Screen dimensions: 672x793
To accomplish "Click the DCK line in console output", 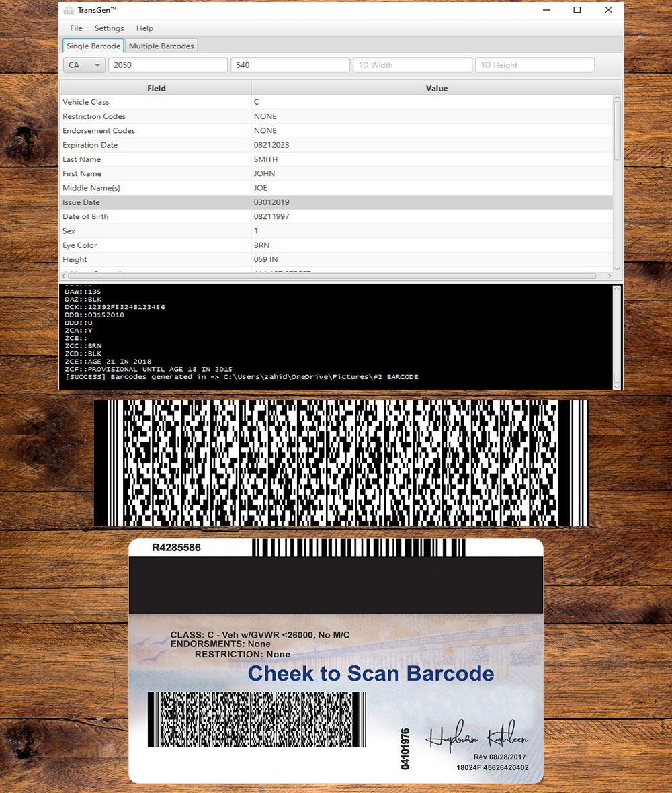I will [115, 307].
